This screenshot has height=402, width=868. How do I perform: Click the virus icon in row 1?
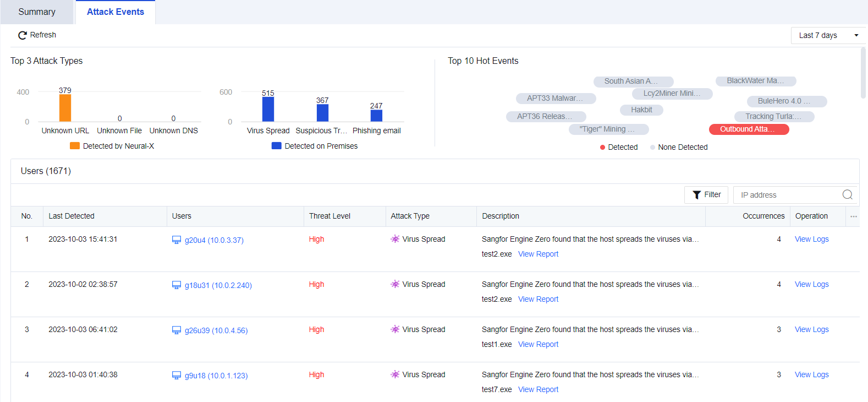click(395, 239)
